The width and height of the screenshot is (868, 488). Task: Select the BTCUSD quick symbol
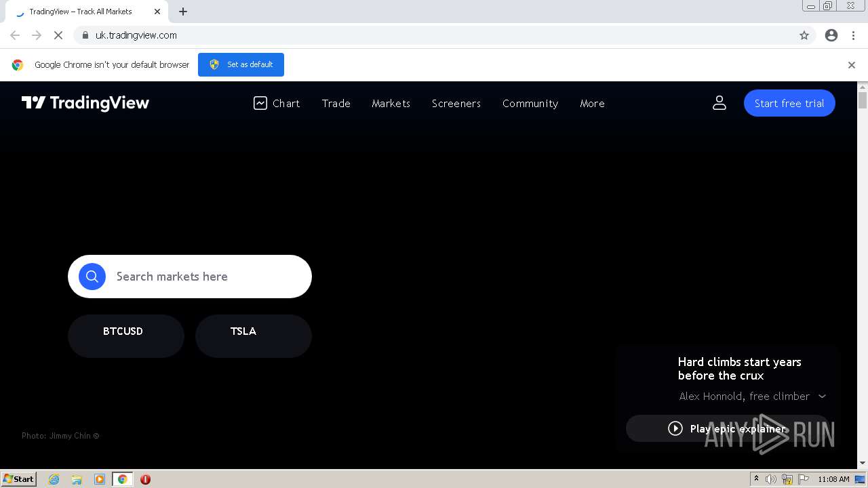click(126, 335)
